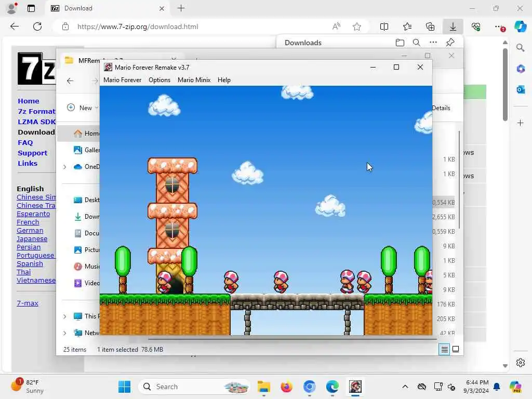Open Edge sidebar settings gear
The width and height of the screenshot is (532, 399).
(x=521, y=363)
